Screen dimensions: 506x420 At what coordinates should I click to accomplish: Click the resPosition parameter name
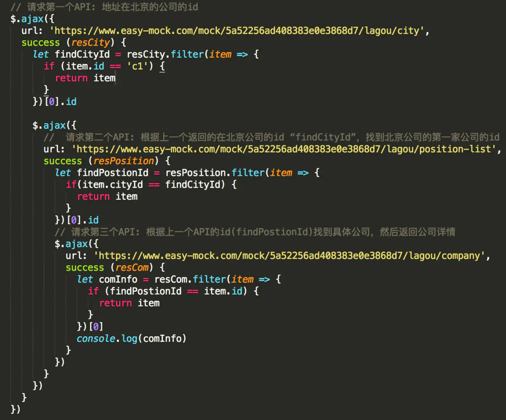(124, 161)
